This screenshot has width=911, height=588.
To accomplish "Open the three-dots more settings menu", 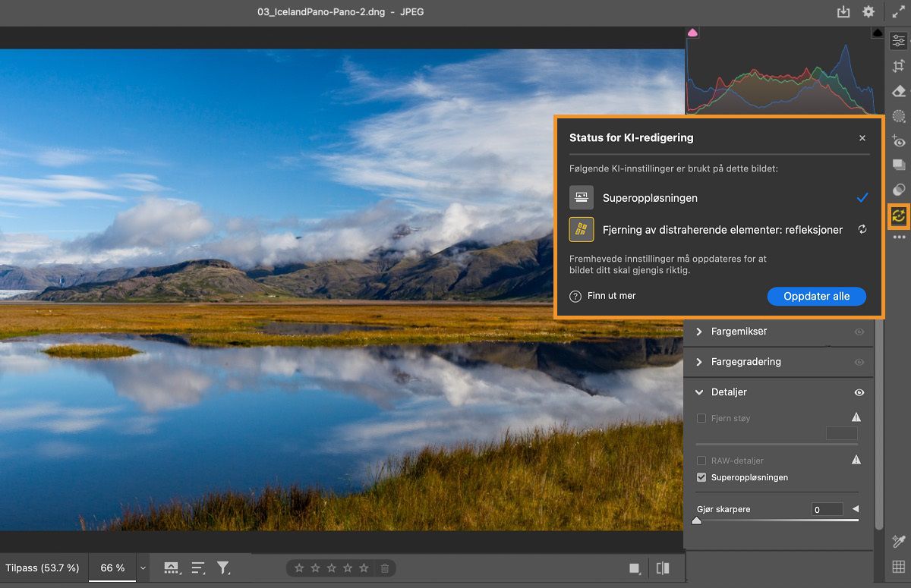I will click(898, 237).
